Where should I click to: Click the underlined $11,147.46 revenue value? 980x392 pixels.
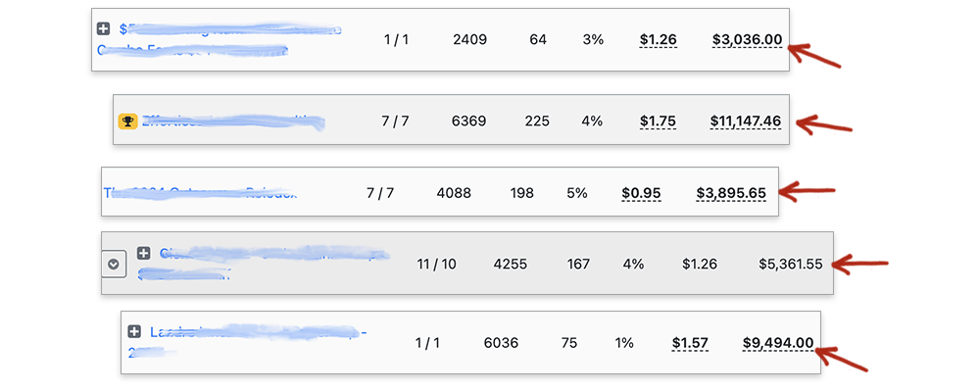[746, 121]
